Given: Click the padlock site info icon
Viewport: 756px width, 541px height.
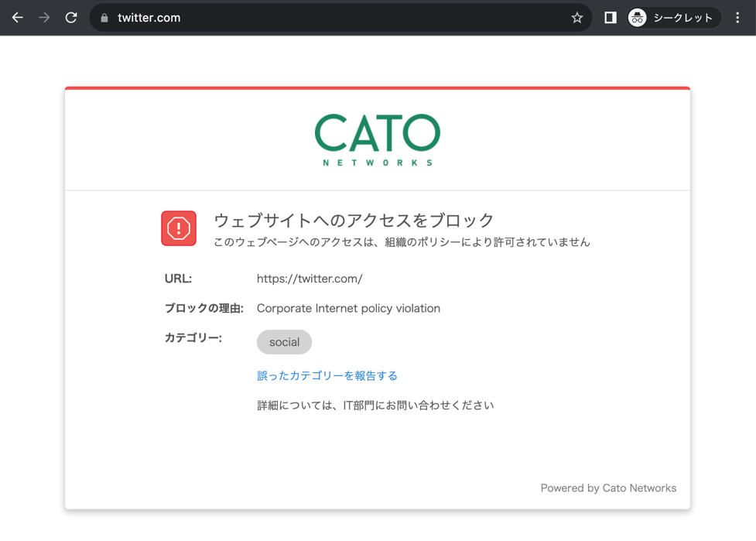Looking at the screenshot, I should (x=104, y=18).
